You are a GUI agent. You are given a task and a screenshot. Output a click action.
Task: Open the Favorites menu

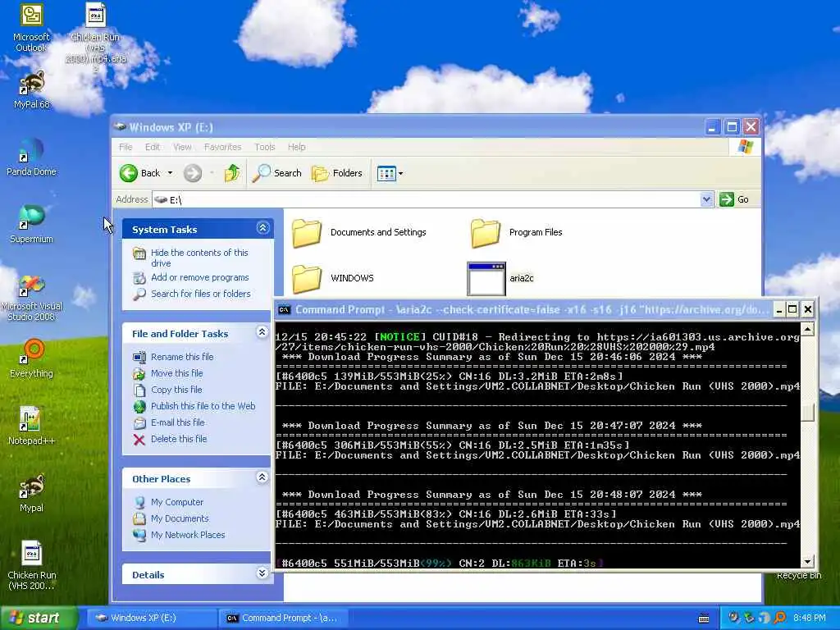click(x=222, y=147)
